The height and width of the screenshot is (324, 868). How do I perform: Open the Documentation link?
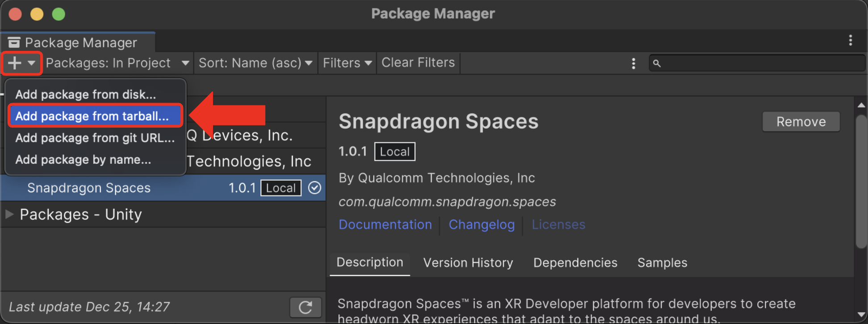[x=385, y=224]
